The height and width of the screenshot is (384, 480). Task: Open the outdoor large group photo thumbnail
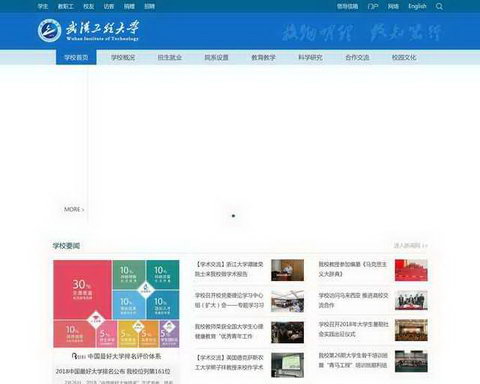(411, 361)
